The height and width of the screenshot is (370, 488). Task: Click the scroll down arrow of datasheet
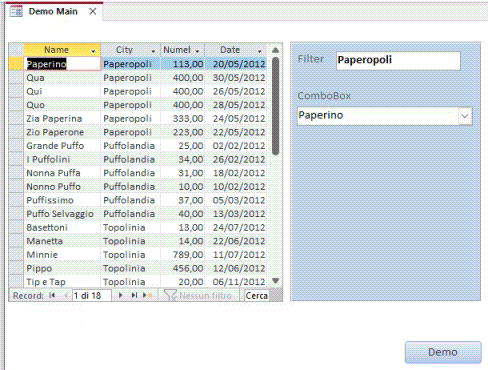pyautogui.click(x=275, y=281)
